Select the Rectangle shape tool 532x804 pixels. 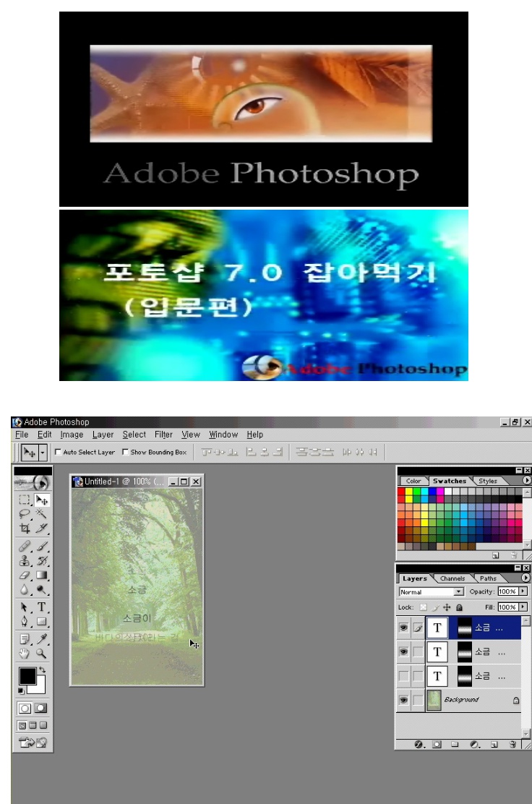[41, 622]
